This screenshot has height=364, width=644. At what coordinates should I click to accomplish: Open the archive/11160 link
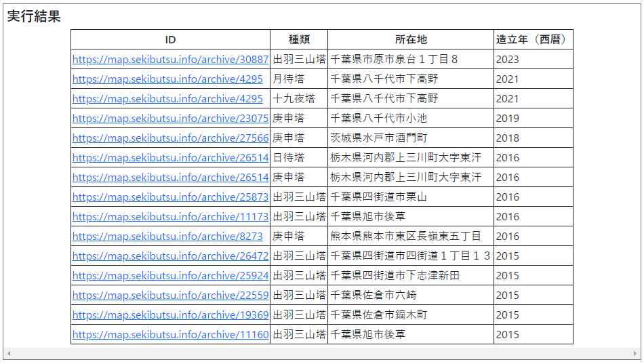pos(170,335)
